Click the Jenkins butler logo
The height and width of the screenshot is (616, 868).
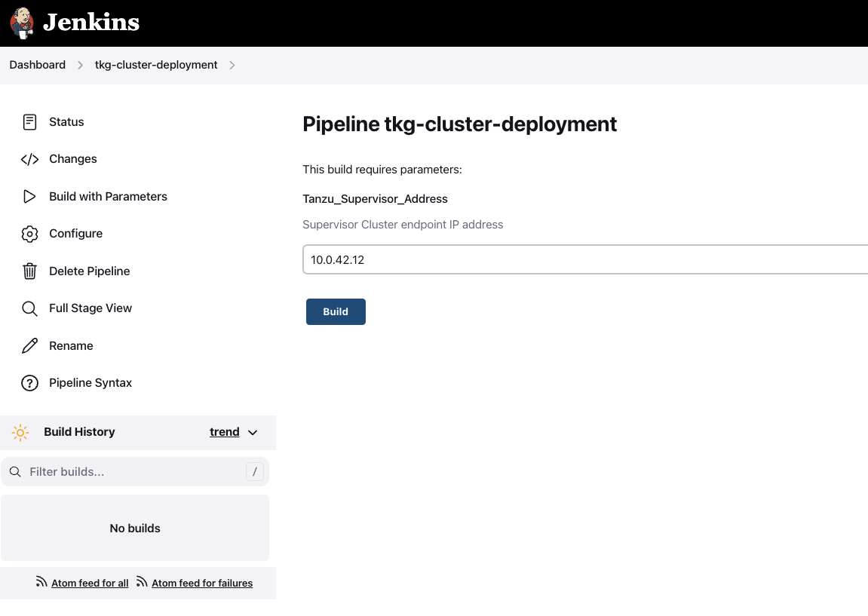(22, 23)
